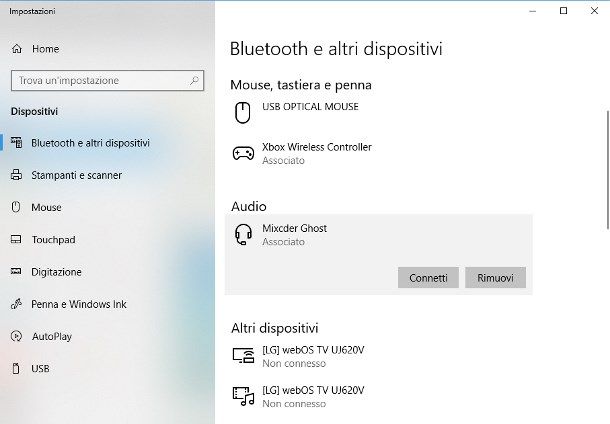Focus the Trova un'impostazione search field
This screenshot has height=424, width=610.
point(107,81)
